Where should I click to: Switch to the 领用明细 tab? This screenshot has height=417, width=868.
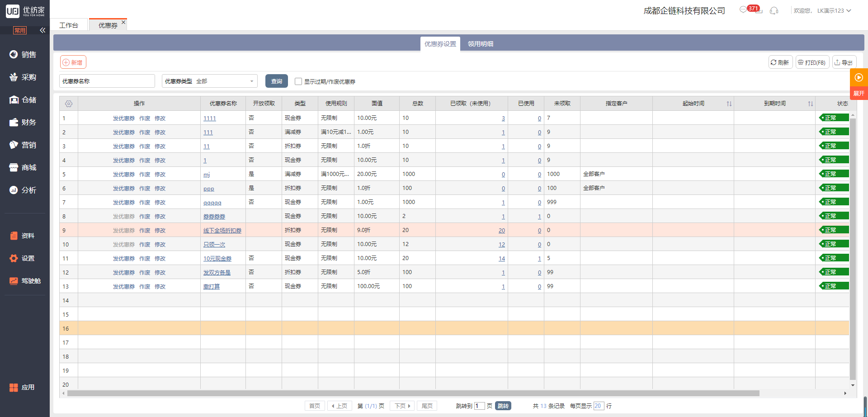[x=480, y=44]
